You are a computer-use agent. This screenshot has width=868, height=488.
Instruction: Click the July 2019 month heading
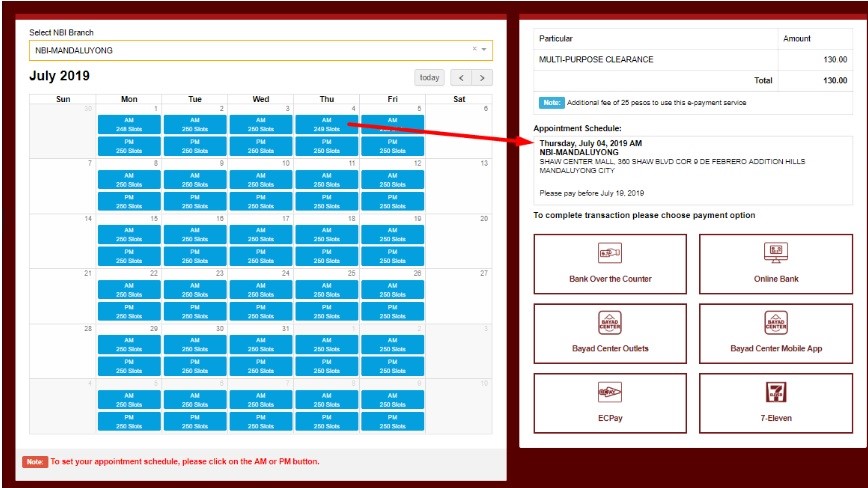coord(59,76)
